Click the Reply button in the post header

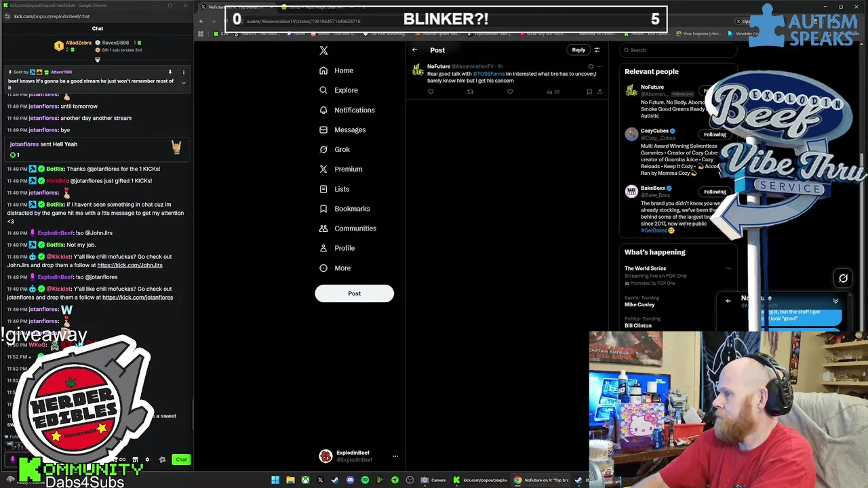(578, 50)
